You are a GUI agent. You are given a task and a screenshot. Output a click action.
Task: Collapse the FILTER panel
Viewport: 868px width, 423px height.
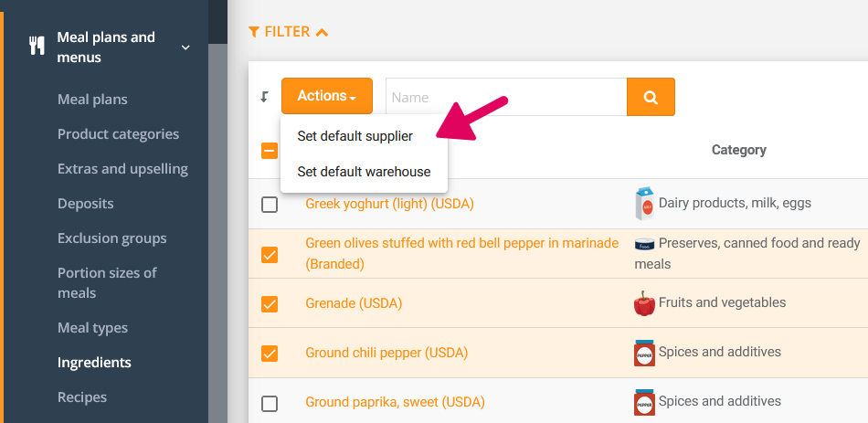[322, 33]
